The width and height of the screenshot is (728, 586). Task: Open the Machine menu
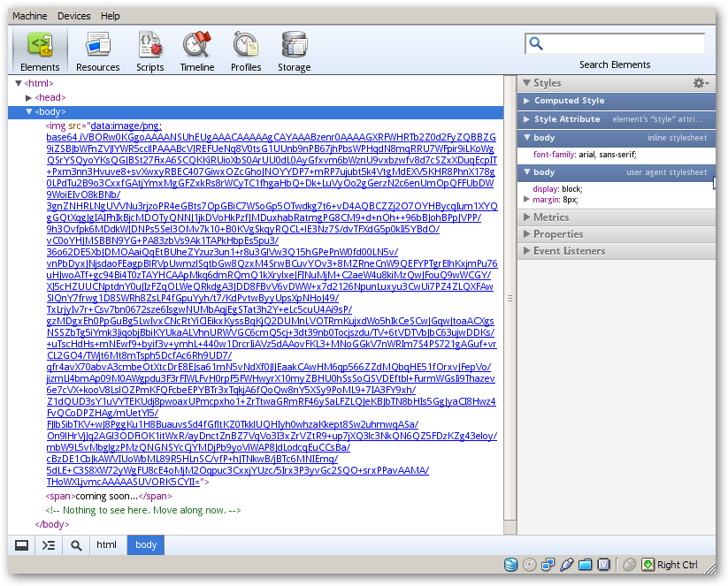pos(30,16)
